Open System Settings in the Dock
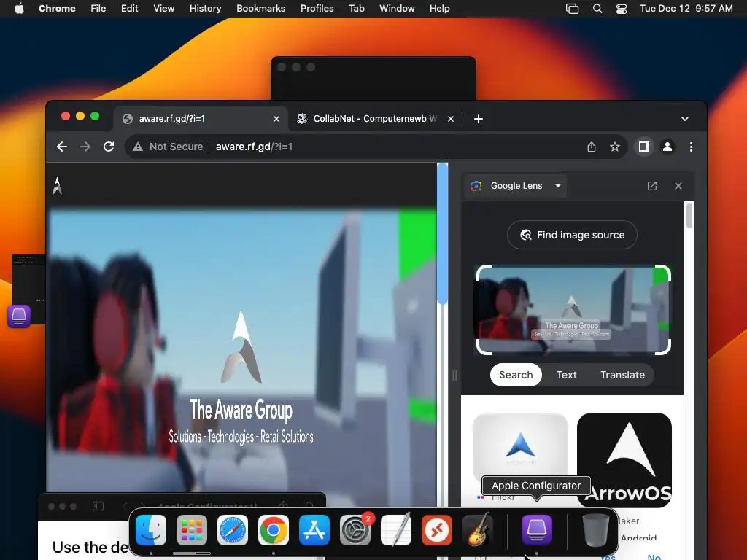Screen dimensions: 747x560 pos(355,530)
